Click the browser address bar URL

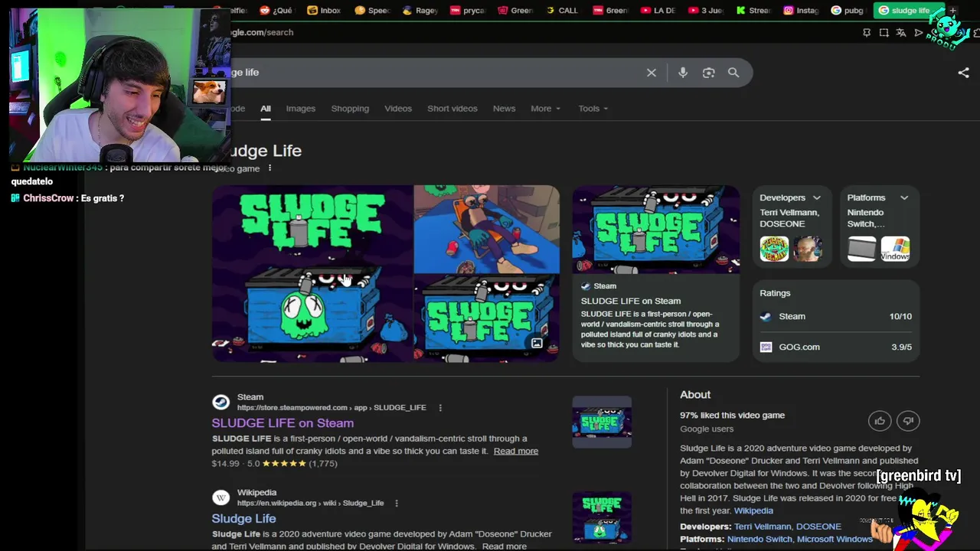(x=262, y=33)
